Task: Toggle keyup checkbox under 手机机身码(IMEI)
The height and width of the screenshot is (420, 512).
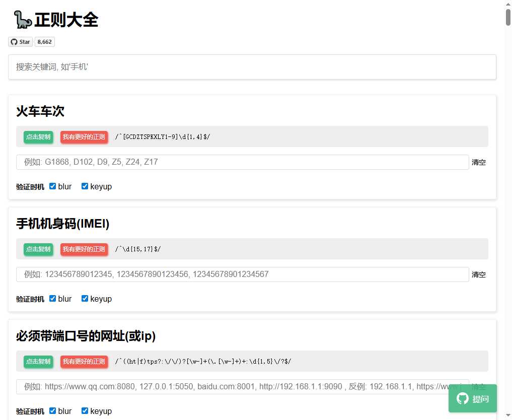Action: (85, 299)
